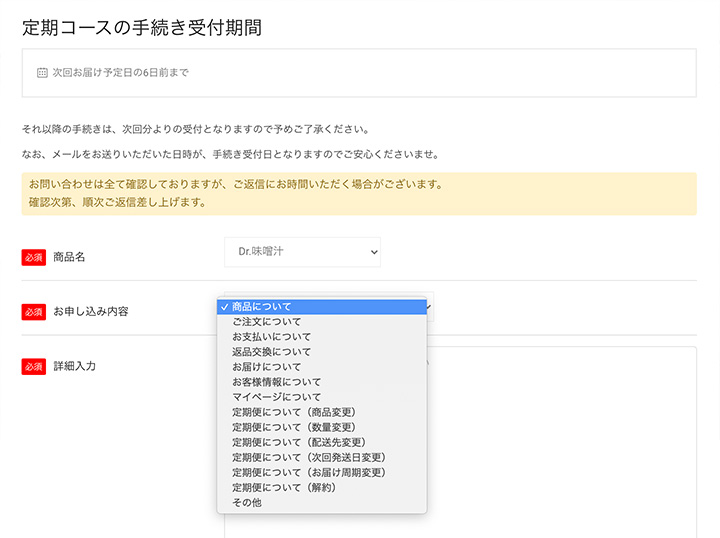
Task: Open the 商品名 dropdown showing Dr.味噌汁
Action: [x=302, y=252]
